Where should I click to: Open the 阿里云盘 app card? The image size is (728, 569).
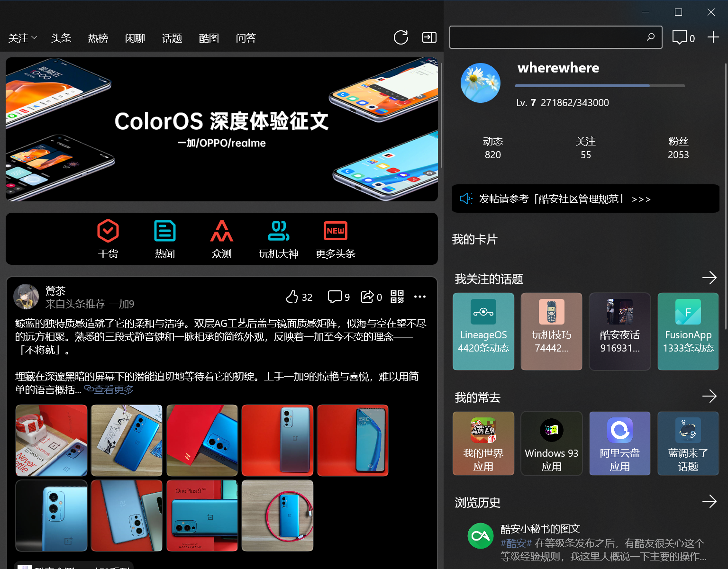pyautogui.click(x=620, y=443)
